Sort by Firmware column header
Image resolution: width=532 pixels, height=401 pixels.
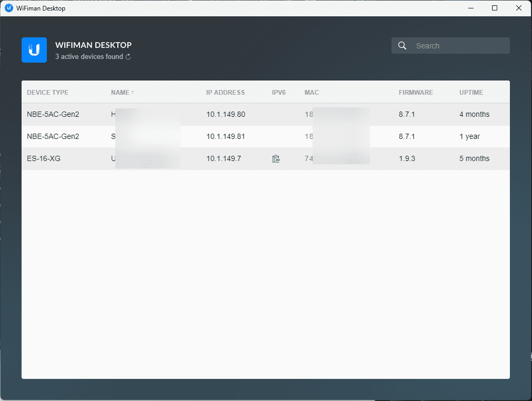[x=416, y=93]
